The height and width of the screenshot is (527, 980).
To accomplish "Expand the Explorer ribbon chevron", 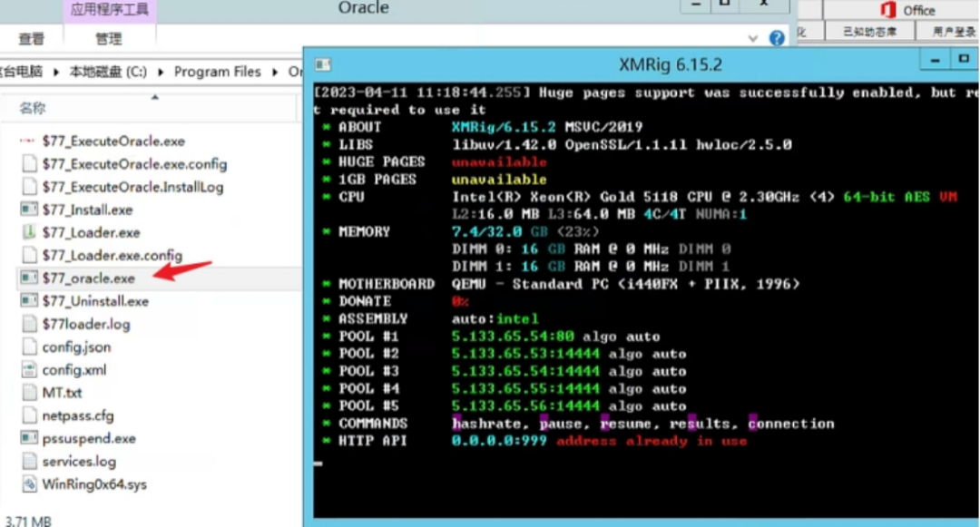I will [752, 39].
